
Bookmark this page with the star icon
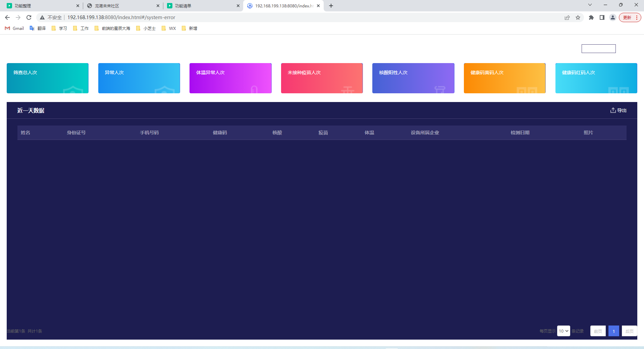tap(578, 17)
